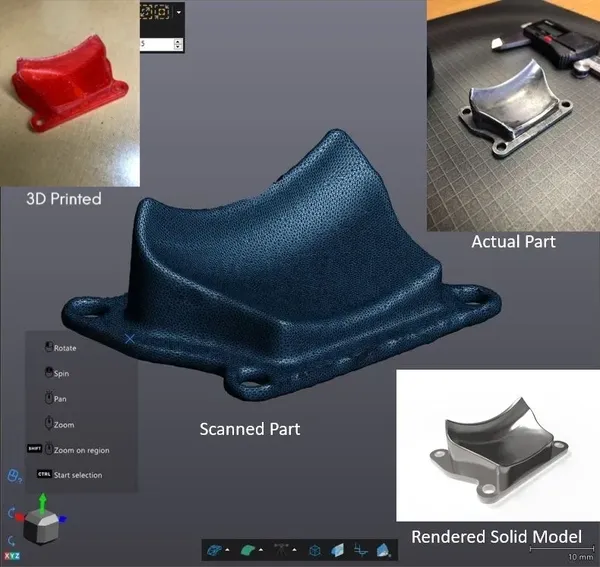Image resolution: width=600 pixels, height=567 pixels.
Task: Expand the arrow beside the mesh display icon
Action: pos(228,550)
